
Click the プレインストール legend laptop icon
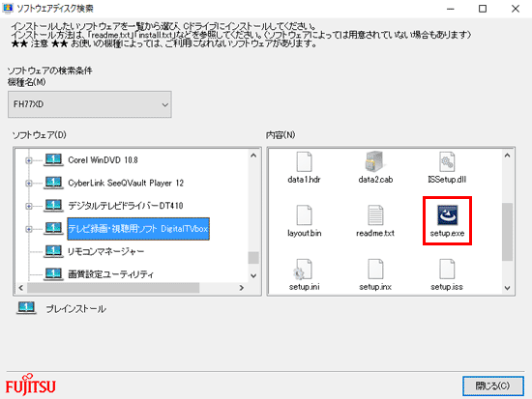tap(26, 308)
